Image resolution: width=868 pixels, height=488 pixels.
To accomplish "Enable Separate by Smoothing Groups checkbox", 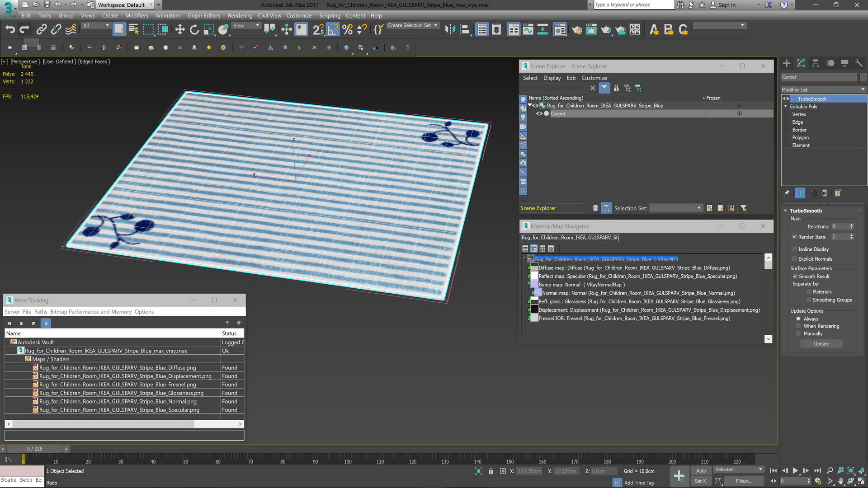I will point(808,300).
